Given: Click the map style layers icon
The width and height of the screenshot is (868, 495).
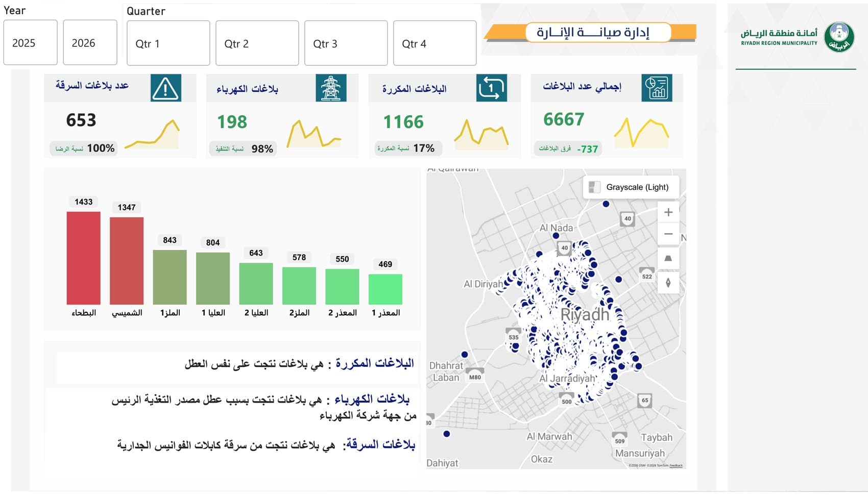Looking at the screenshot, I should (x=594, y=187).
